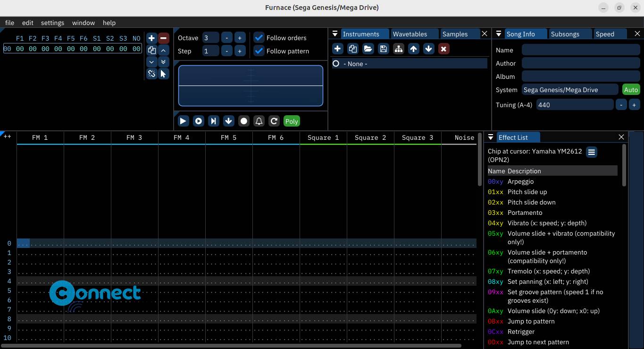
Task: Click the Author input field
Action: tap(581, 63)
